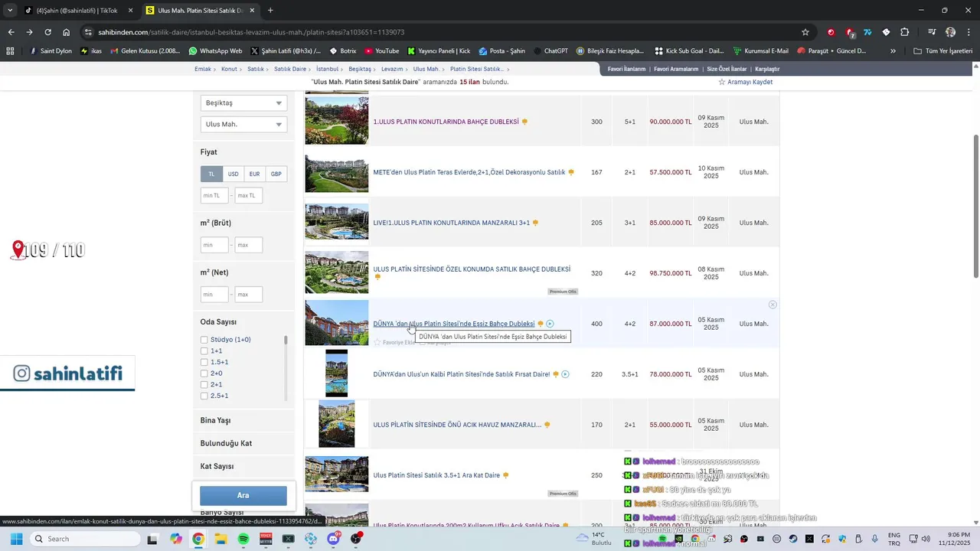Focus the max TL price field
The image size is (980, 551).
coord(249,196)
